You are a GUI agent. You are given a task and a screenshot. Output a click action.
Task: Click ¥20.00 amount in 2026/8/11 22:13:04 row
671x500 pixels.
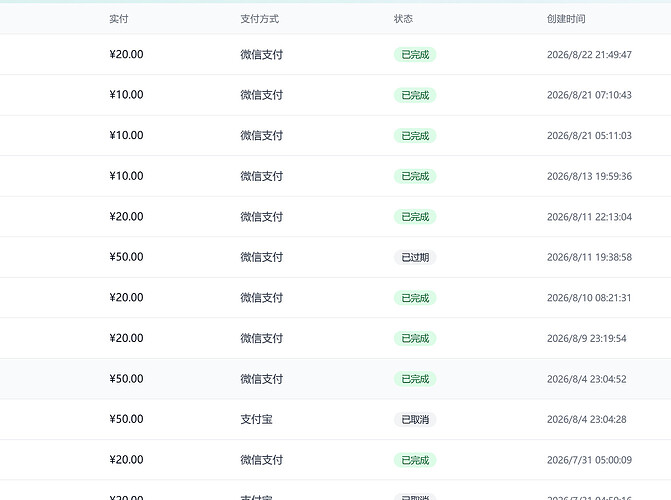[126, 217]
